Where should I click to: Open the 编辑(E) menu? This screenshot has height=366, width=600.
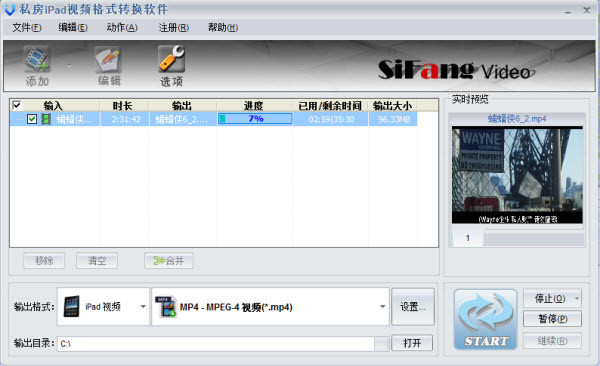73,28
